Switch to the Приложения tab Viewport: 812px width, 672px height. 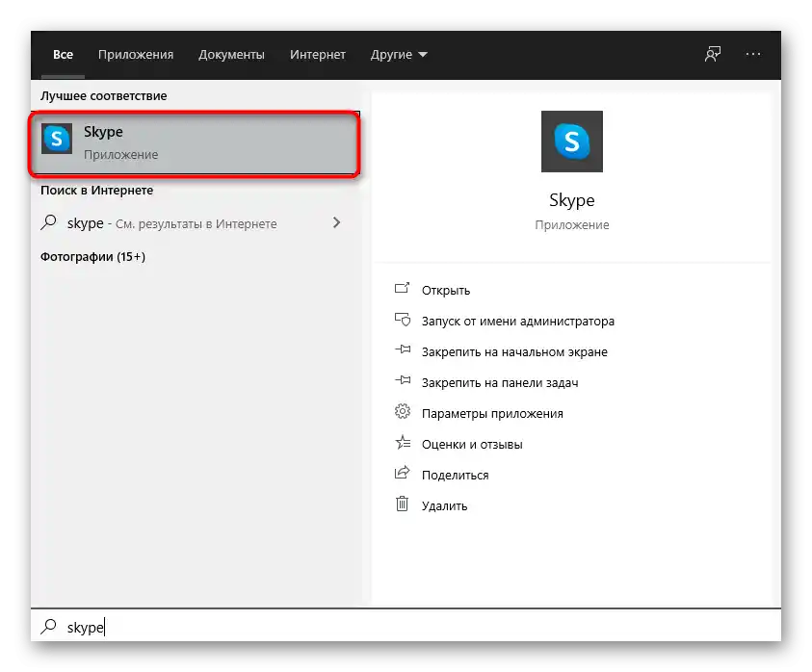coord(136,55)
